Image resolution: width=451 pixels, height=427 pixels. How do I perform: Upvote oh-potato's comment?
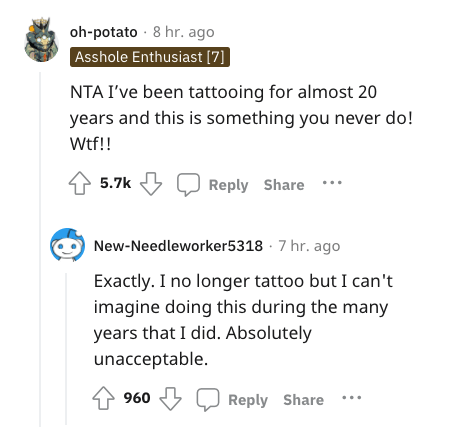pos(79,183)
